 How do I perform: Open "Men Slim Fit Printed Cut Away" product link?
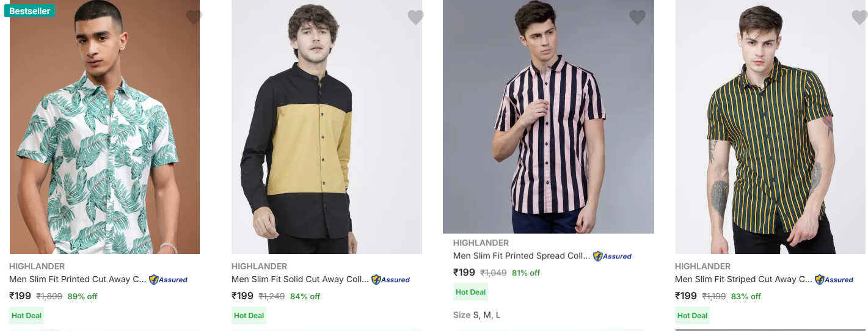(x=78, y=280)
